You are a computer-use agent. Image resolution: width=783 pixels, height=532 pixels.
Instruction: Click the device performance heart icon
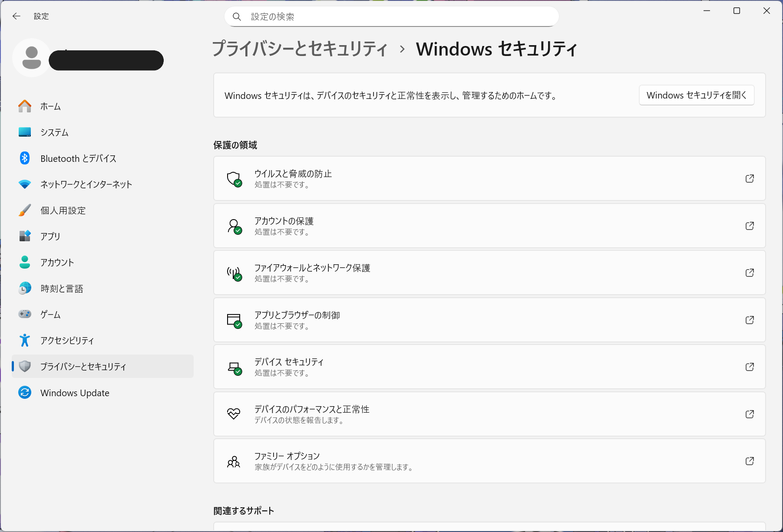tap(234, 414)
